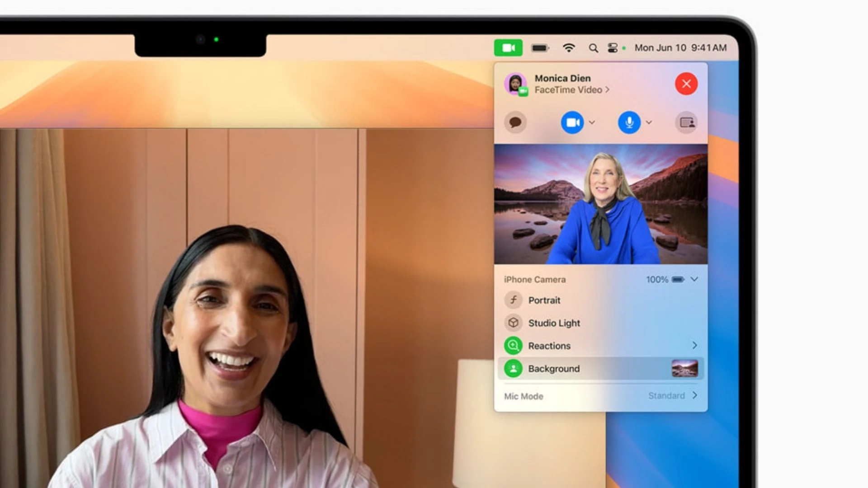Image resolution: width=868 pixels, height=488 pixels.
Task: Collapse iPhone Camera section chevron
Action: click(x=694, y=279)
